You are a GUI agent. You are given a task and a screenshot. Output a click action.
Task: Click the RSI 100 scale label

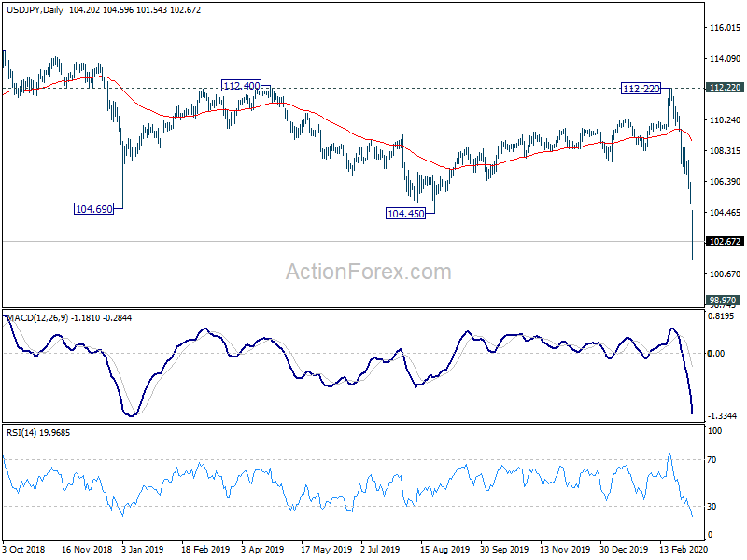tap(715, 431)
